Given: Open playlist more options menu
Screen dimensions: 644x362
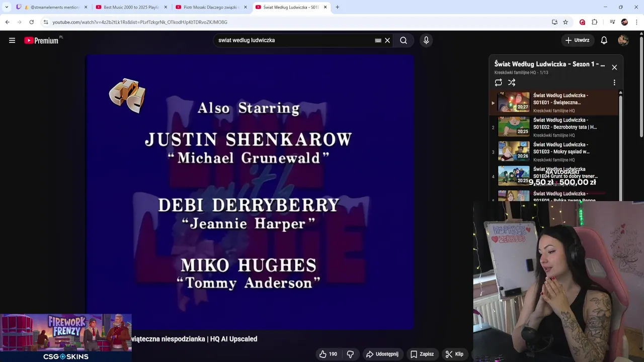Looking at the screenshot, I should 614,82.
